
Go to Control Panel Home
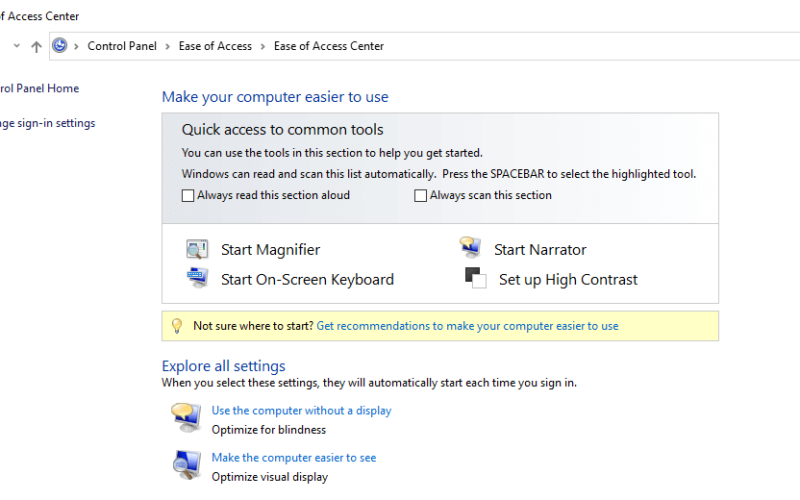39,88
